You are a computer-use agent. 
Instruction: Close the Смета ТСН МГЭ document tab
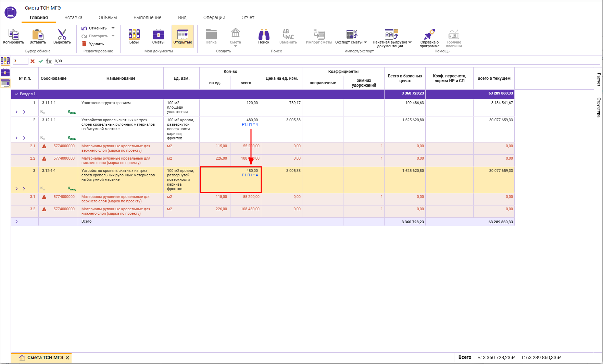tap(67, 358)
